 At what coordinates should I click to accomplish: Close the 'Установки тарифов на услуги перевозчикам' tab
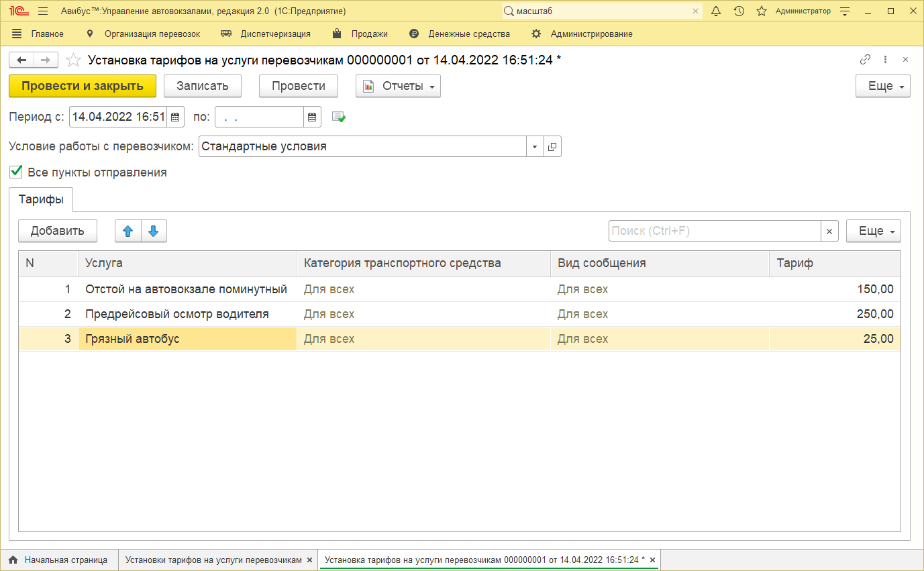[309, 560]
